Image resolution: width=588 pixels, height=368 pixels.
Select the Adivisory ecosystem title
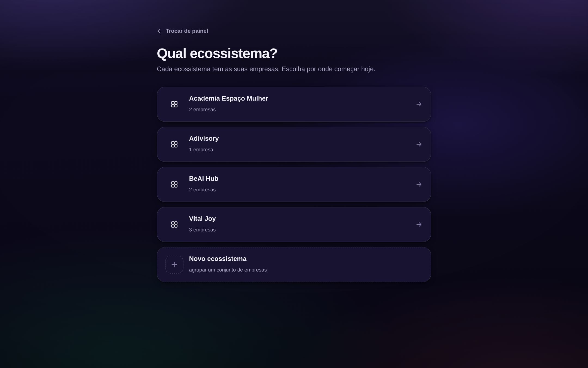[x=204, y=138]
